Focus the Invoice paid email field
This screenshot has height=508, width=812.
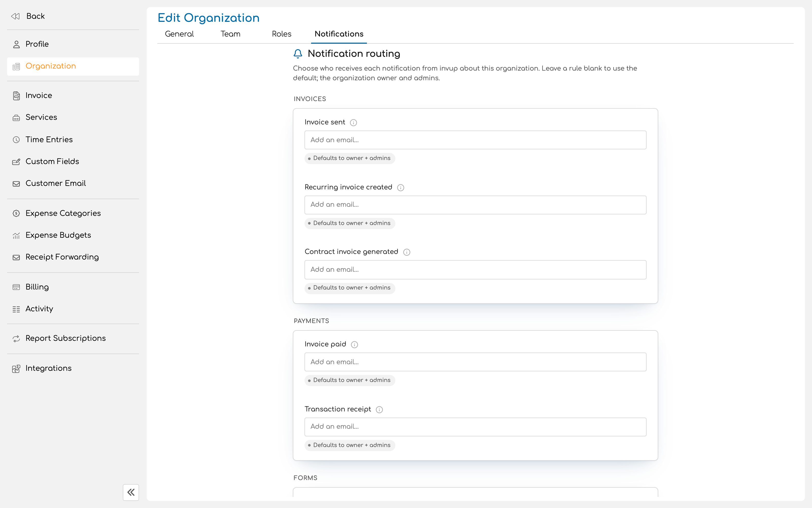click(475, 362)
